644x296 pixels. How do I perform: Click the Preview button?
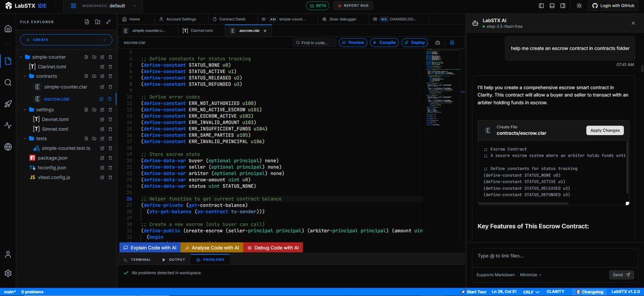[x=354, y=42]
